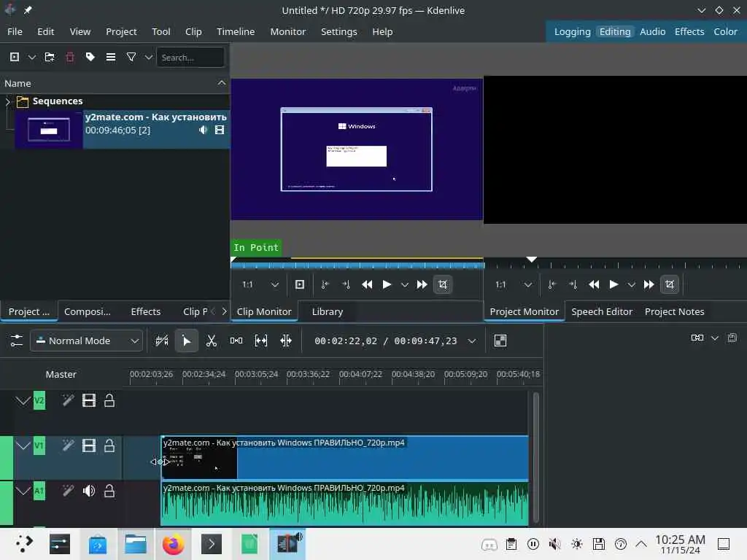The image size is (747, 560).
Task: Rewind in the Project Monitor
Action: [x=594, y=285]
